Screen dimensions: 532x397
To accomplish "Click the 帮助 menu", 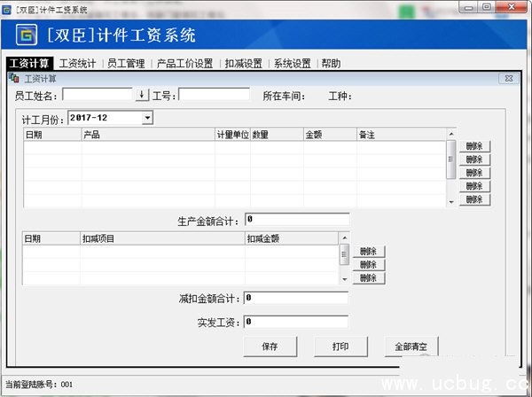I will coord(331,64).
